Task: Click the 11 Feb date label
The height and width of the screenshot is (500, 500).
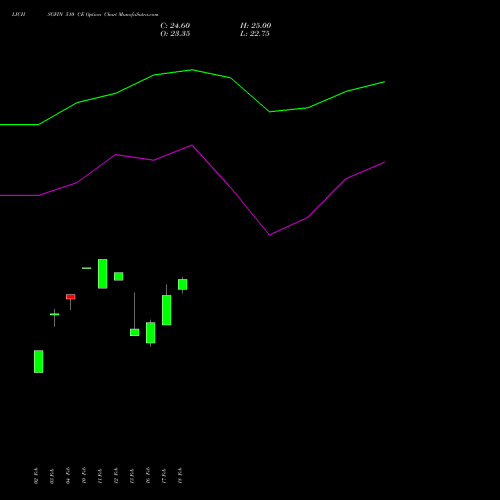Action: tap(100, 475)
